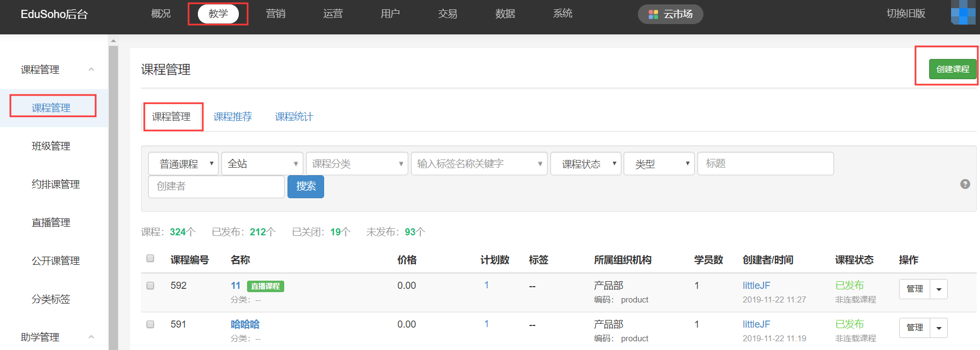This screenshot has width=980, height=350.
Task: Open 班级管理 in the sidebar
Action: click(51, 146)
